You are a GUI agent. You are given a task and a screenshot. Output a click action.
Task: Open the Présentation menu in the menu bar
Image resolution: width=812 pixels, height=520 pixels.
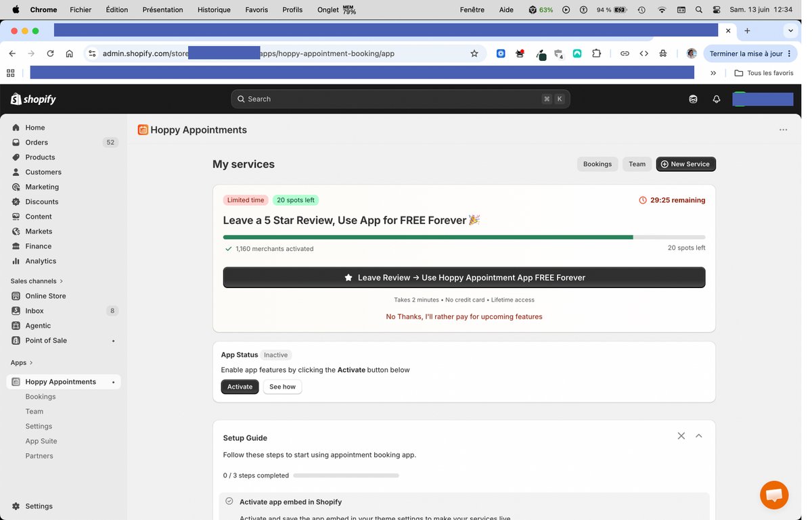pyautogui.click(x=162, y=9)
